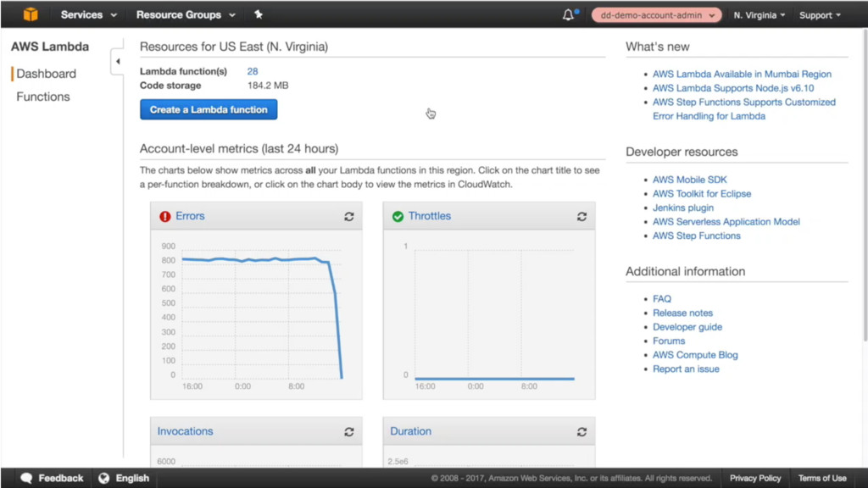Collapse the left navigation sidebar
Screen dimensions: 868x488
[118, 62]
